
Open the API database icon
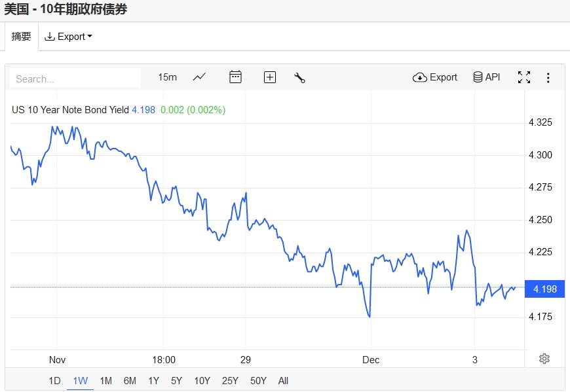tap(486, 77)
